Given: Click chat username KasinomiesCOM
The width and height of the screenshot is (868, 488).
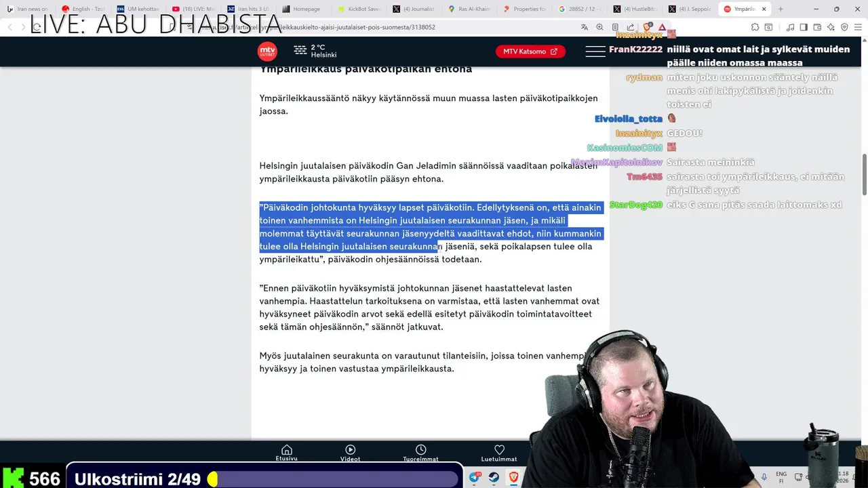Looking at the screenshot, I should point(625,148).
